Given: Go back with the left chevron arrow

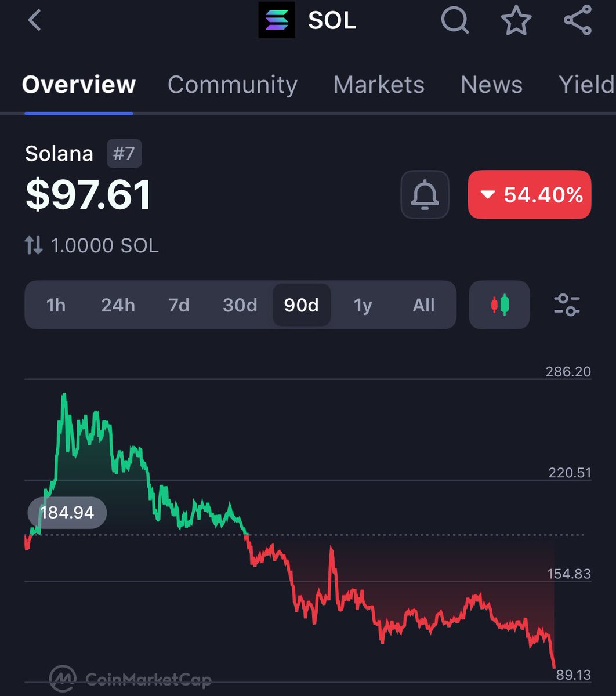Looking at the screenshot, I should pos(35,20).
